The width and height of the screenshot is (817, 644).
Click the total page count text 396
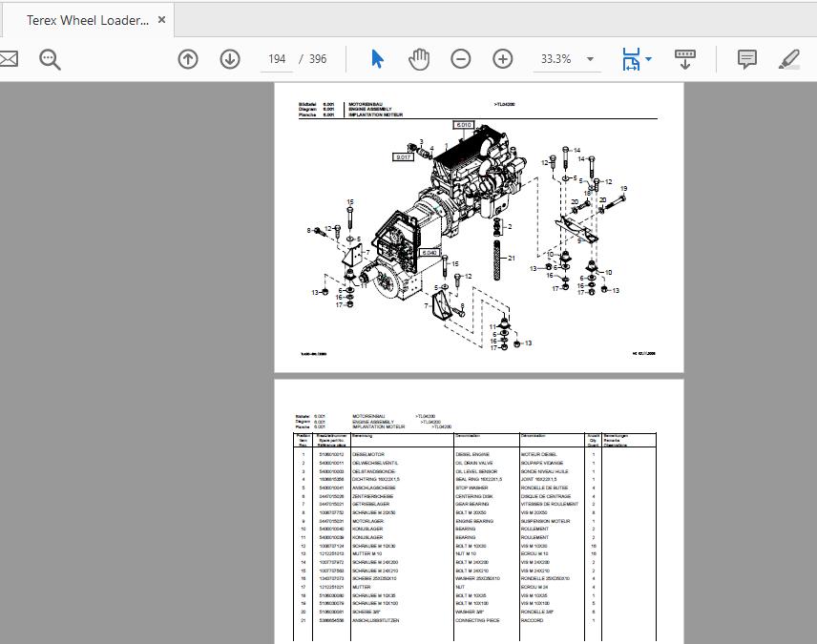[x=317, y=58]
